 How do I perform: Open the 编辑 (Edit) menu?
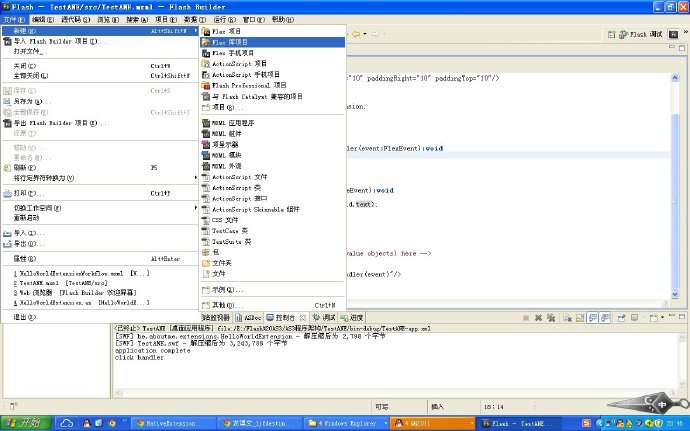point(43,19)
